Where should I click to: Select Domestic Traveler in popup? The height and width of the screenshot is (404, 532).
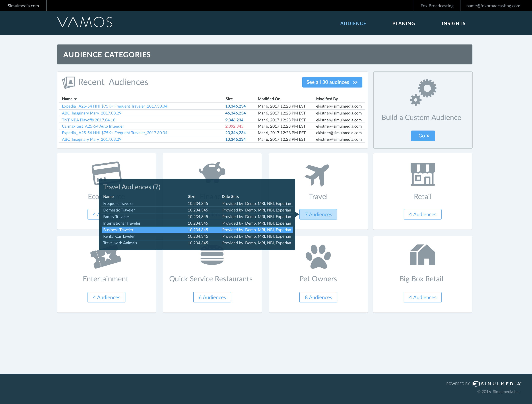coord(197,210)
